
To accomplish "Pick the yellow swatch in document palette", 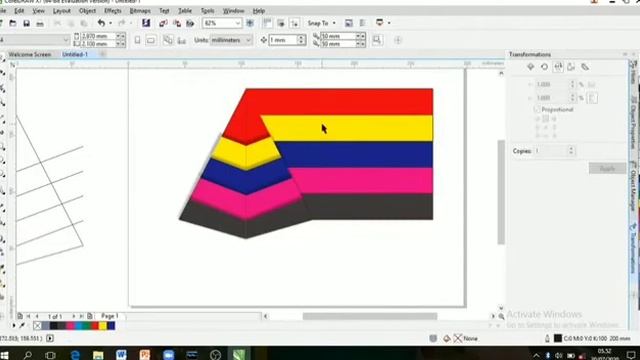I will point(102,325).
